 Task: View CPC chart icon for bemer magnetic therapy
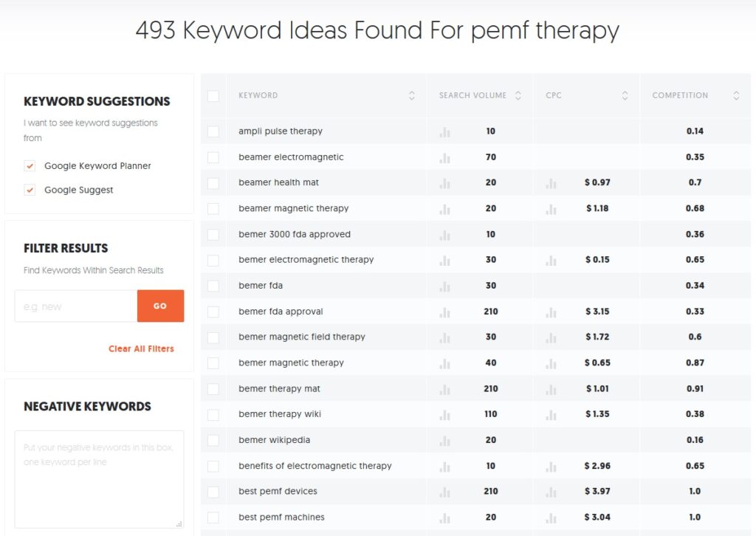point(551,363)
